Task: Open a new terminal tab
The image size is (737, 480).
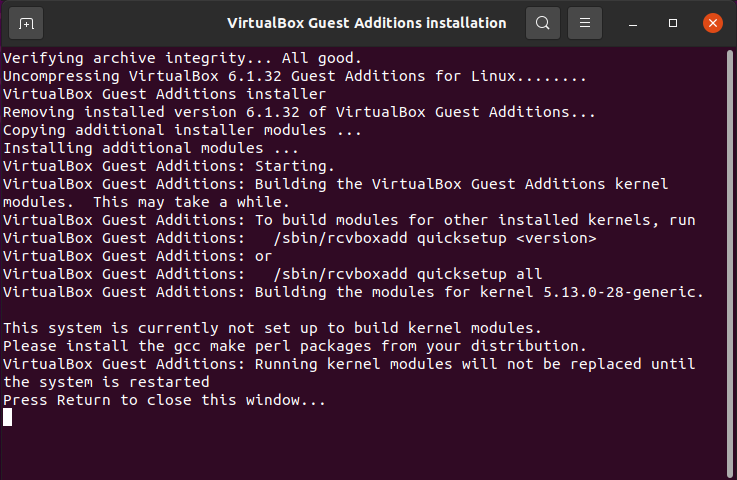Action: pyautogui.click(x=26, y=23)
